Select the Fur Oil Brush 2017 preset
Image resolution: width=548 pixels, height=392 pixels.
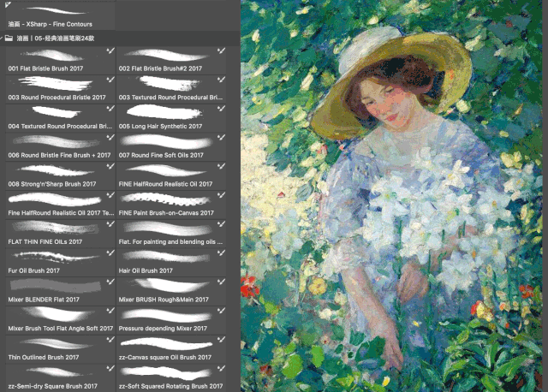click(60, 262)
